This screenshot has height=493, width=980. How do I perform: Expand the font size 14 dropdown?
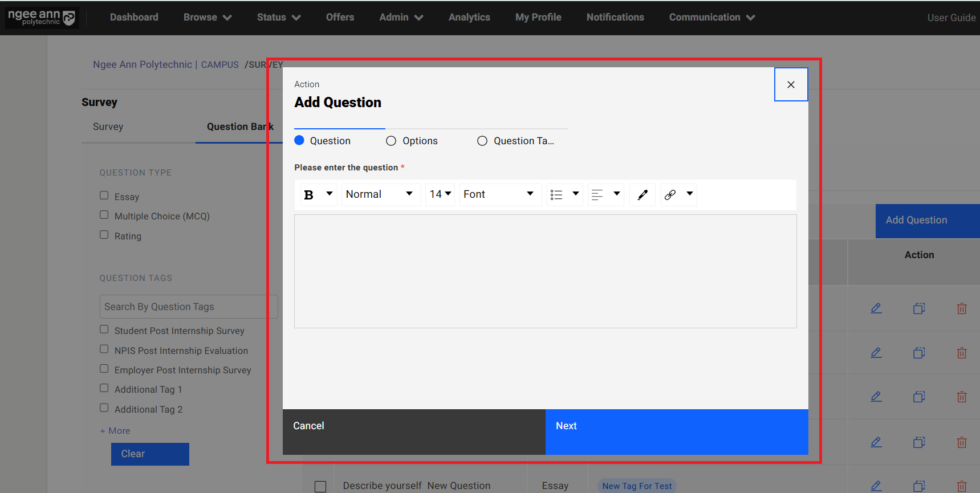click(440, 195)
